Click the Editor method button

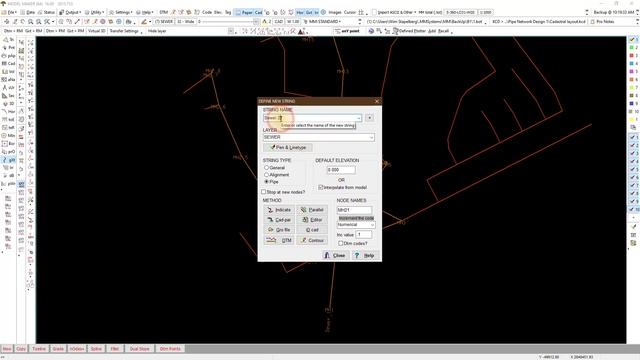[312, 220]
